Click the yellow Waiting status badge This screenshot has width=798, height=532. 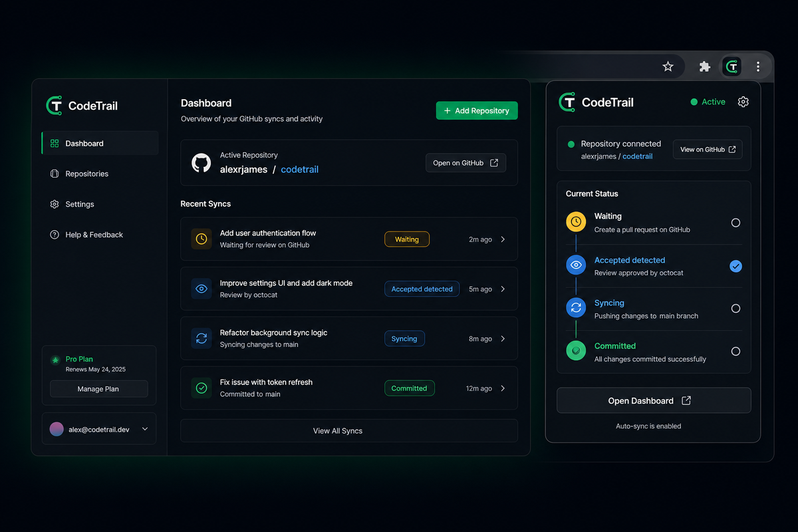[407, 239]
